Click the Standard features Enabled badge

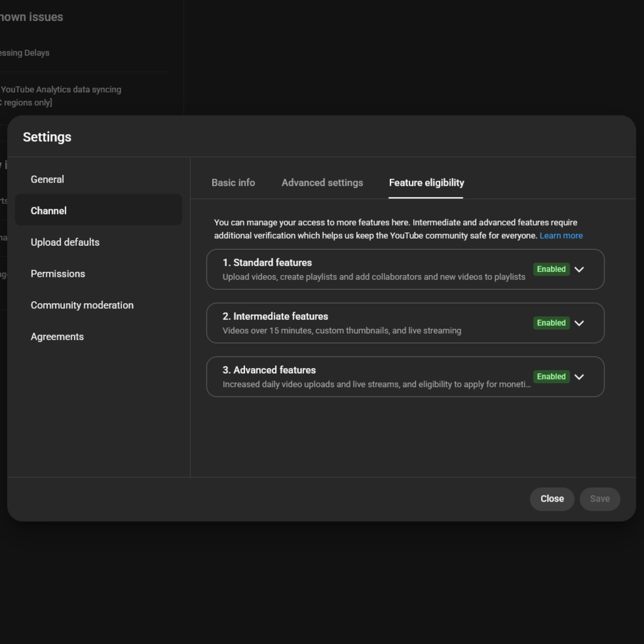[x=551, y=269]
